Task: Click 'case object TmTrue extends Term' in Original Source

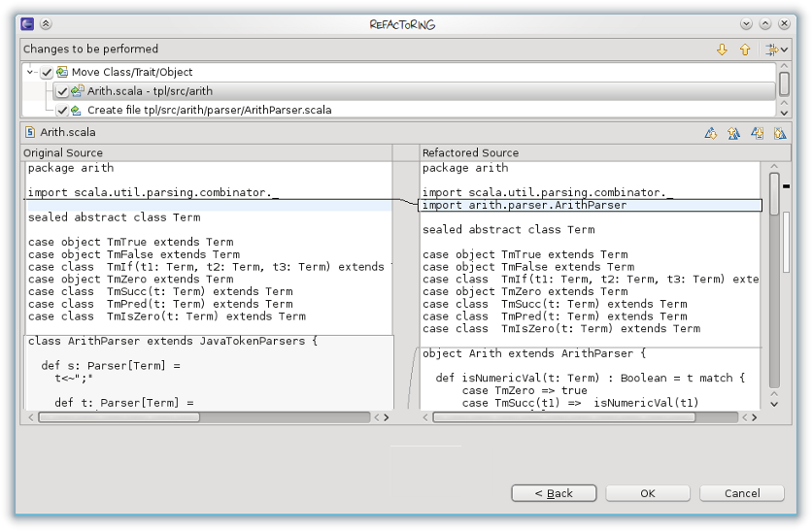Action: pyautogui.click(x=130, y=243)
